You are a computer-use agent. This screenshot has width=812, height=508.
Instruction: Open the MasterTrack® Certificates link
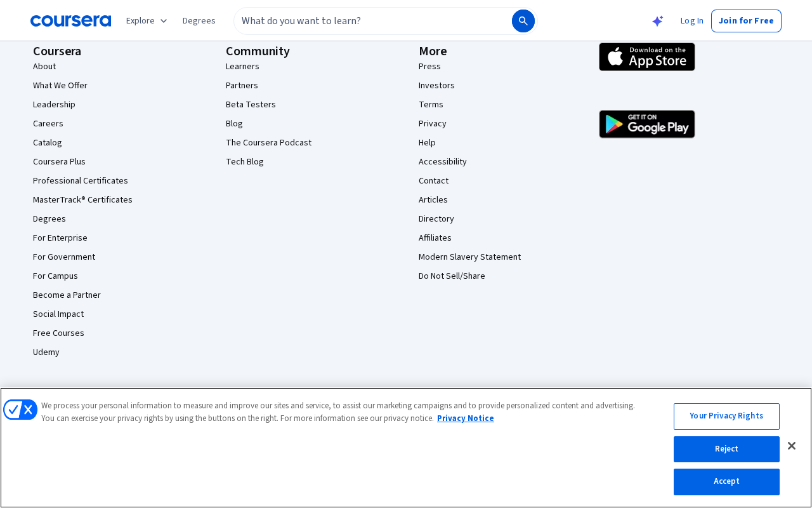coord(82,200)
